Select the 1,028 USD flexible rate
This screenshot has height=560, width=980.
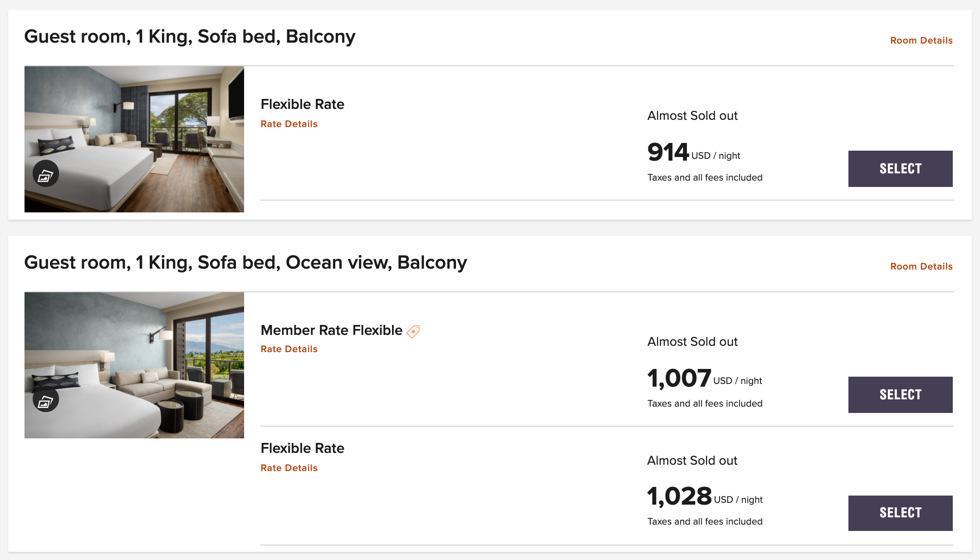tap(900, 513)
